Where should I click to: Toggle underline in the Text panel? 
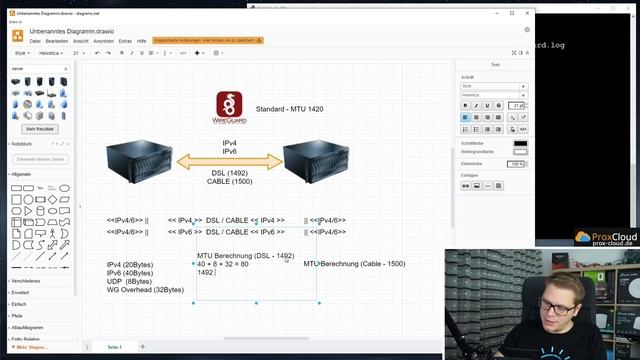tap(487, 106)
